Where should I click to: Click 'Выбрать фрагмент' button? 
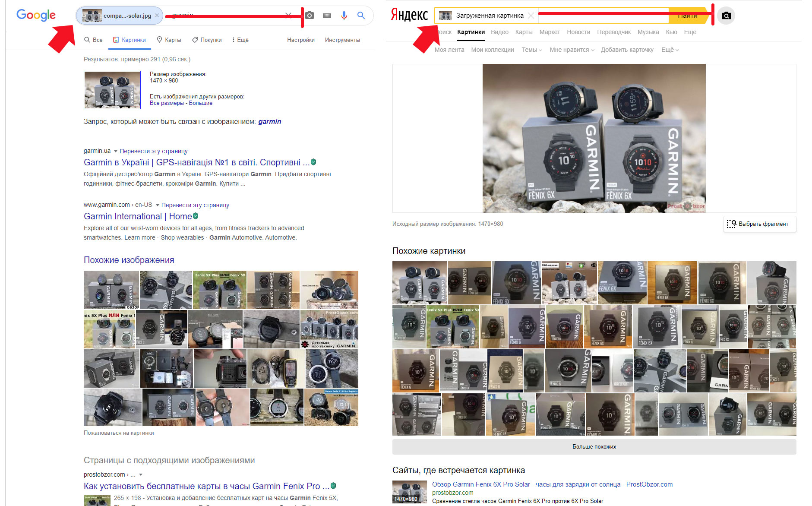(759, 224)
